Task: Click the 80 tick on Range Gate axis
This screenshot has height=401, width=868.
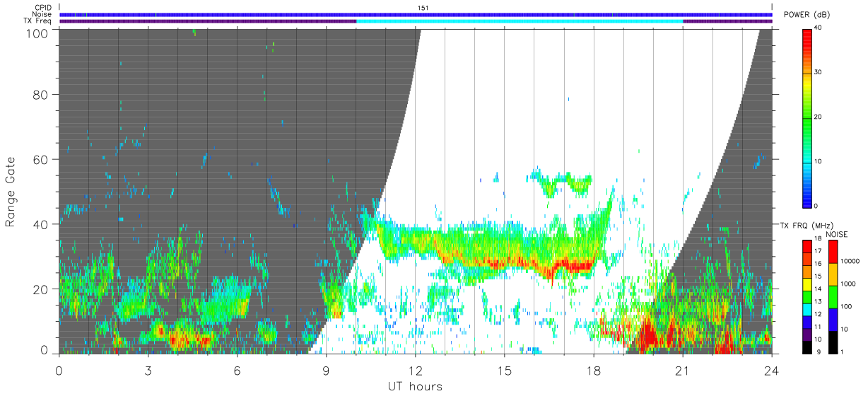Action: point(41,95)
